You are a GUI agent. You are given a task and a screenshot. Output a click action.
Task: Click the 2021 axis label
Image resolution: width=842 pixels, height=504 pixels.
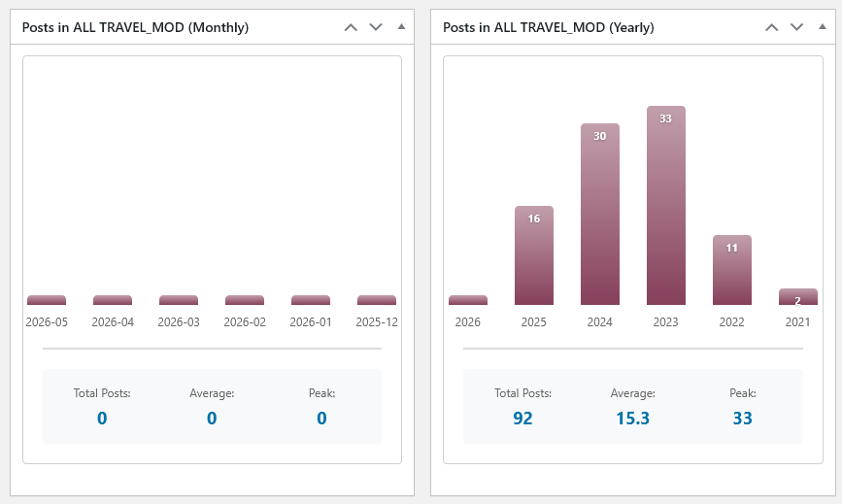[798, 322]
